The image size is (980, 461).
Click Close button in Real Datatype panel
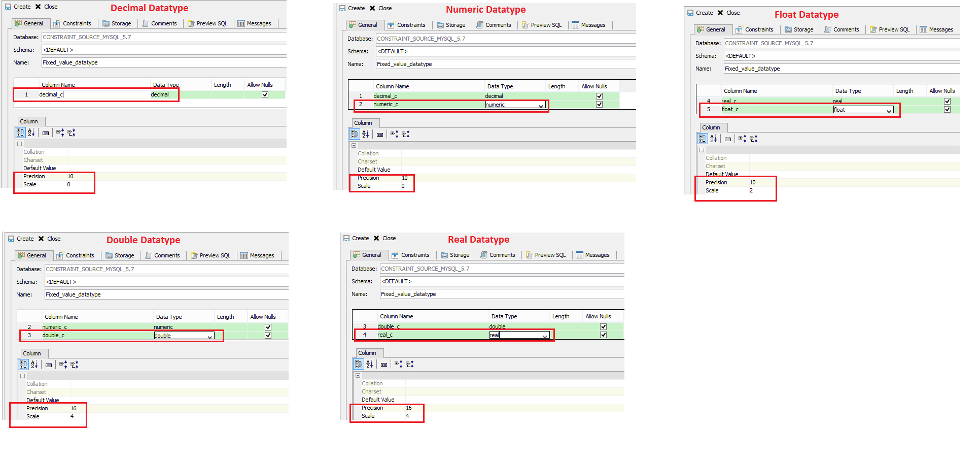384,238
